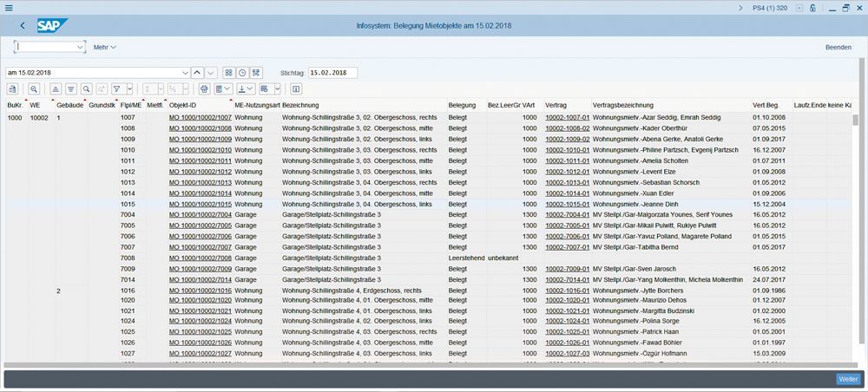Image resolution: width=868 pixels, height=392 pixels.
Task: Click the find (search) toolbar icon
Action: (87, 89)
